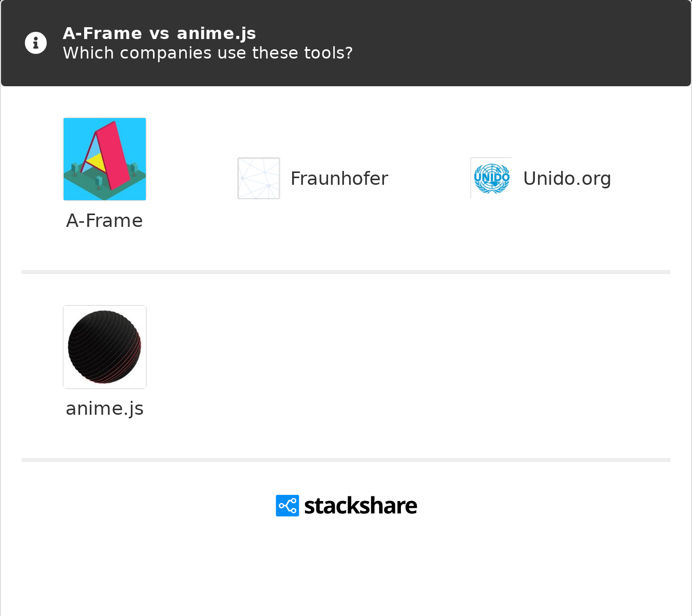The width and height of the screenshot is (692, 616).
Task: Select the anime.js black sphere logo
Action: coord(105,347)
